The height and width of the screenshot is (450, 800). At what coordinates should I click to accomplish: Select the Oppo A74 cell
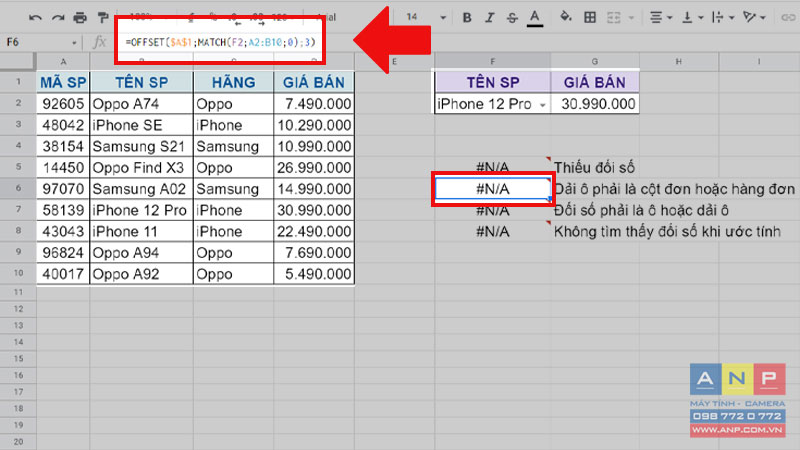pos(141,104)
